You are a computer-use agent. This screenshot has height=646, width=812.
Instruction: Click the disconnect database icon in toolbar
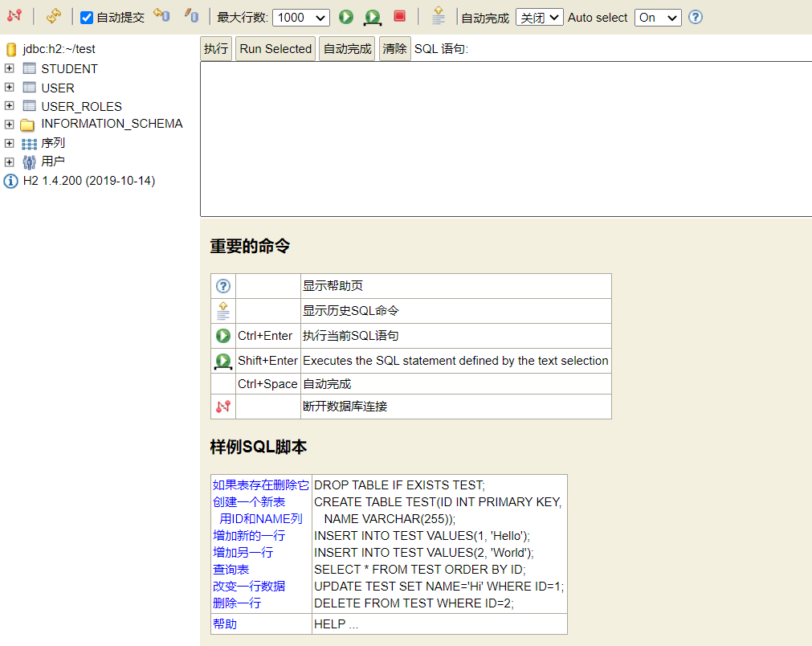click(14, 16)
